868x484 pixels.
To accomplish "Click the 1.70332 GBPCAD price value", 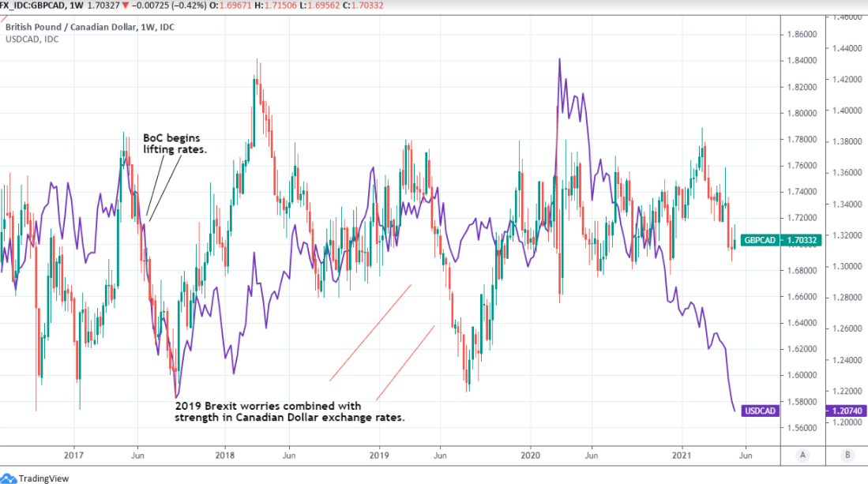I will click(802, 240).
